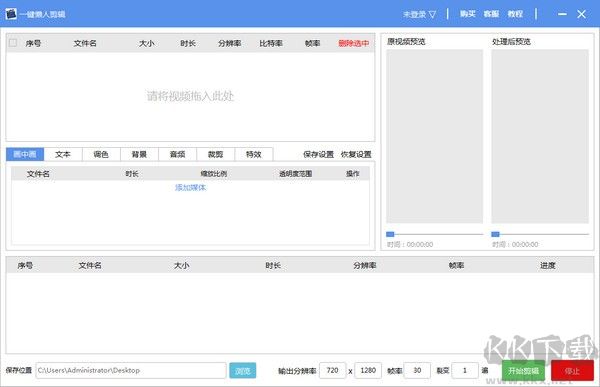Image resolution: width=600 pixels, height=387 pixels.
Task: Open the 教程 tutorial link
Action: tap(515, 14)
